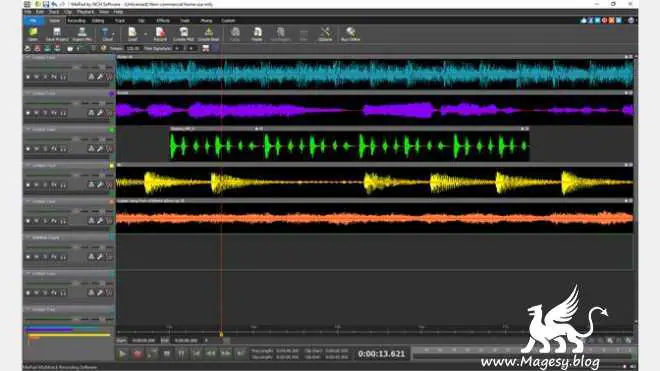Collapse the orange waveform track header
This screenshot has width=660, height=371.
[28, 201]
